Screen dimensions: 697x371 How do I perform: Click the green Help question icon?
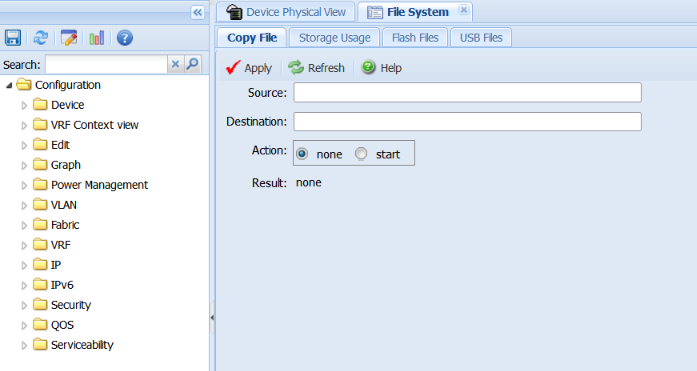[x=369, y=67]
